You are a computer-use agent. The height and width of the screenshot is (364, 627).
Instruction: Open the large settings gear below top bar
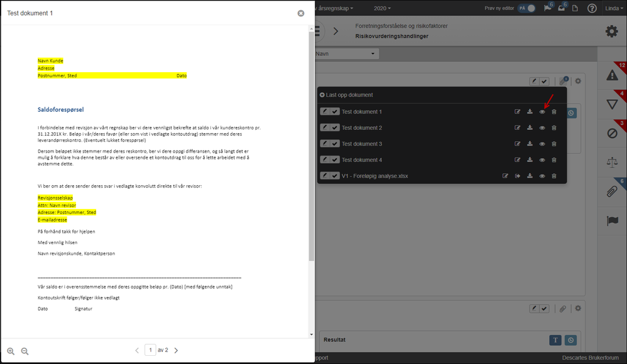point(611,31)
